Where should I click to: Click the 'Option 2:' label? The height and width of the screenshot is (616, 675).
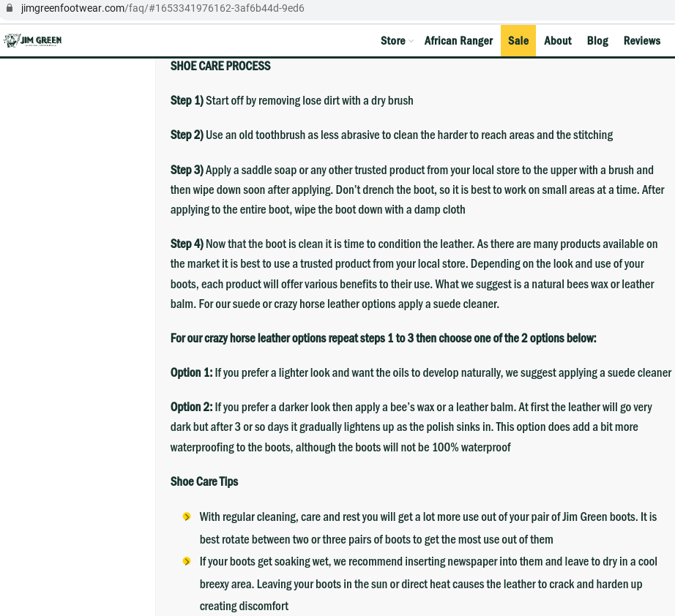192,407
